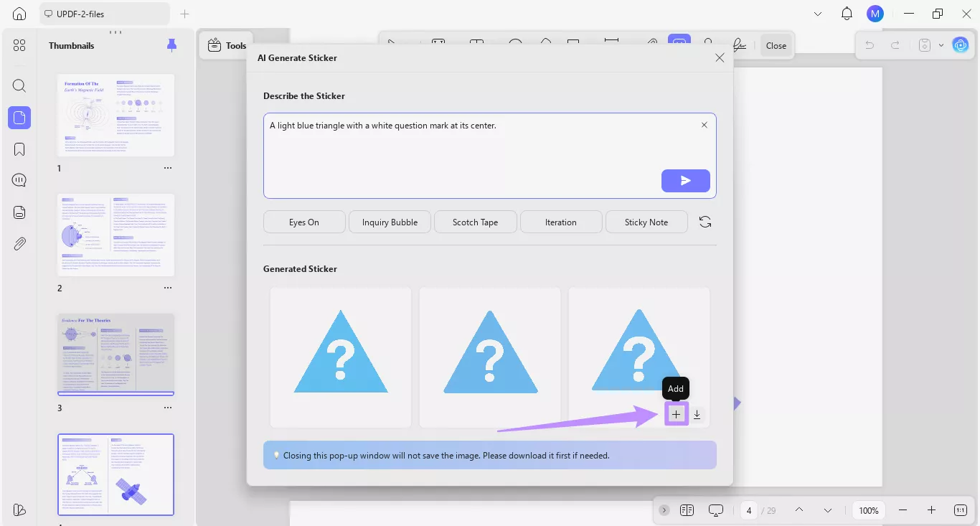The image size is (980, 526).
Task: Send the sticker description prompt
Action: click(686, 181)
